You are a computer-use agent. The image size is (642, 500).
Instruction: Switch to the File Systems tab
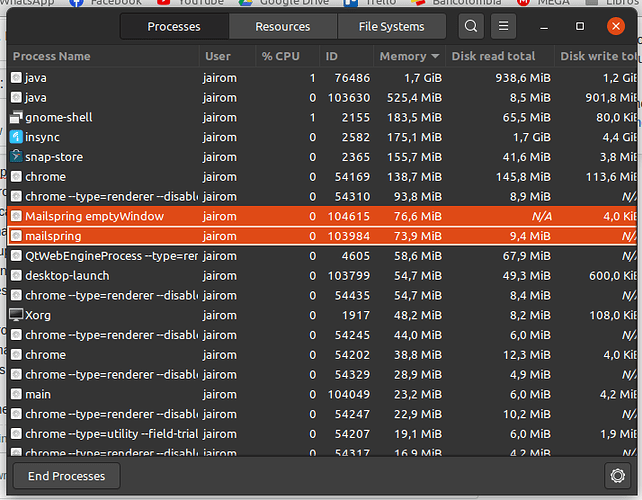[x=391, y=27]
